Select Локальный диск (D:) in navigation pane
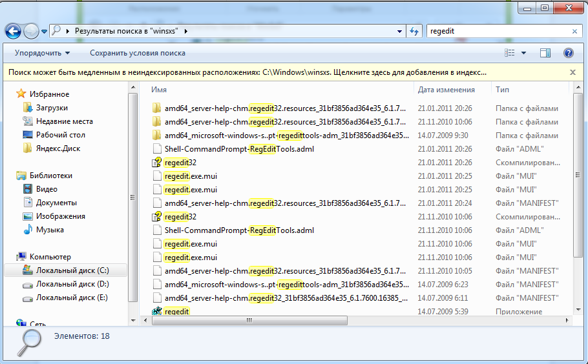The height and width of the screenshot is (364, 588). click(72, 284)
